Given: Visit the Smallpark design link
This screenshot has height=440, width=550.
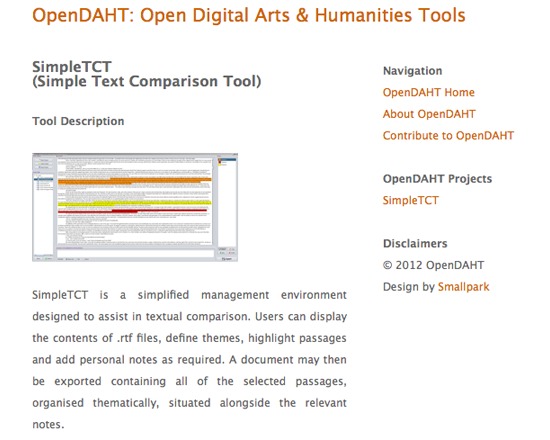Looking at the screenshot, I should [463, 287].
